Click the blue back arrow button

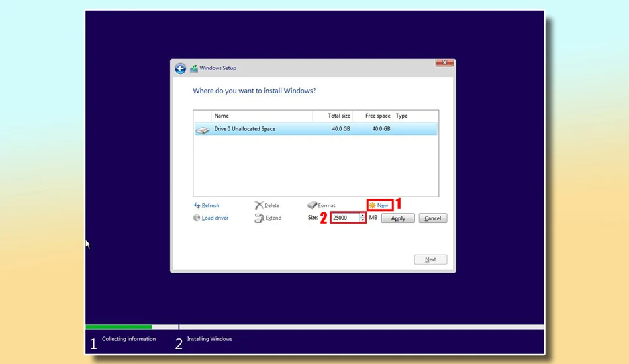181,69
